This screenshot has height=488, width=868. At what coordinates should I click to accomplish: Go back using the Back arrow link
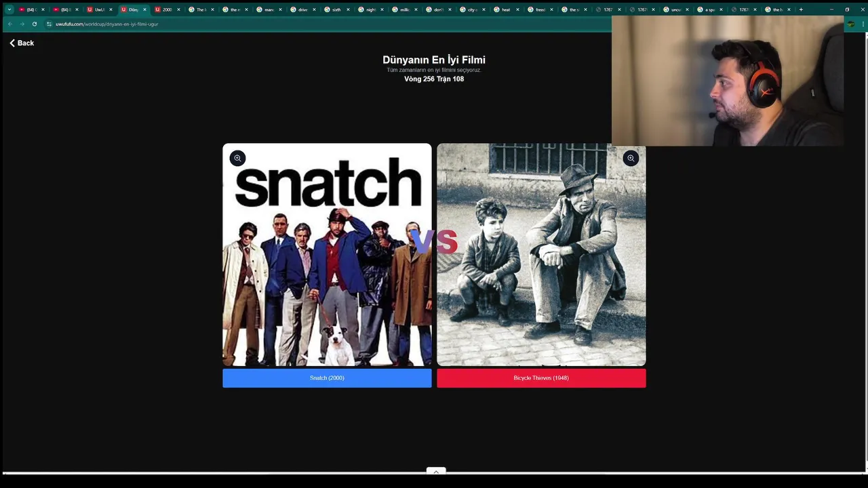coord(22,43)
